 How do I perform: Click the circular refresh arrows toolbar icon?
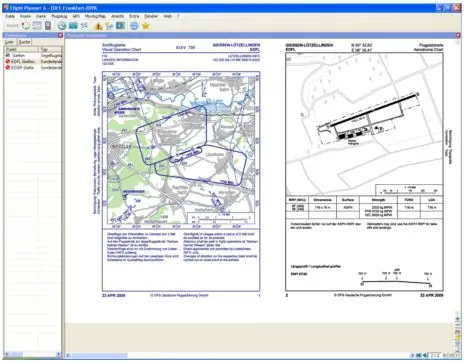tap(26, 26)
